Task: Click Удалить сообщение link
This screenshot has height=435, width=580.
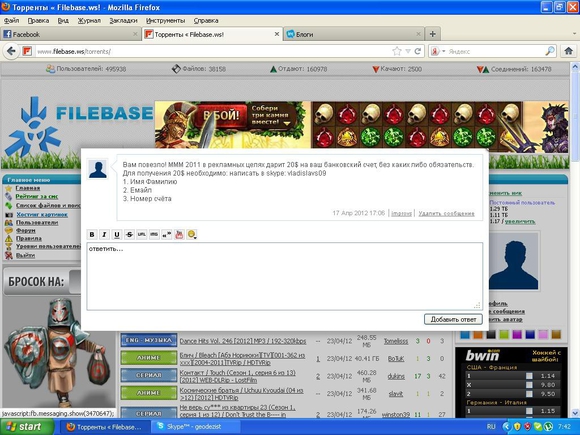Action: pos(446,213)
